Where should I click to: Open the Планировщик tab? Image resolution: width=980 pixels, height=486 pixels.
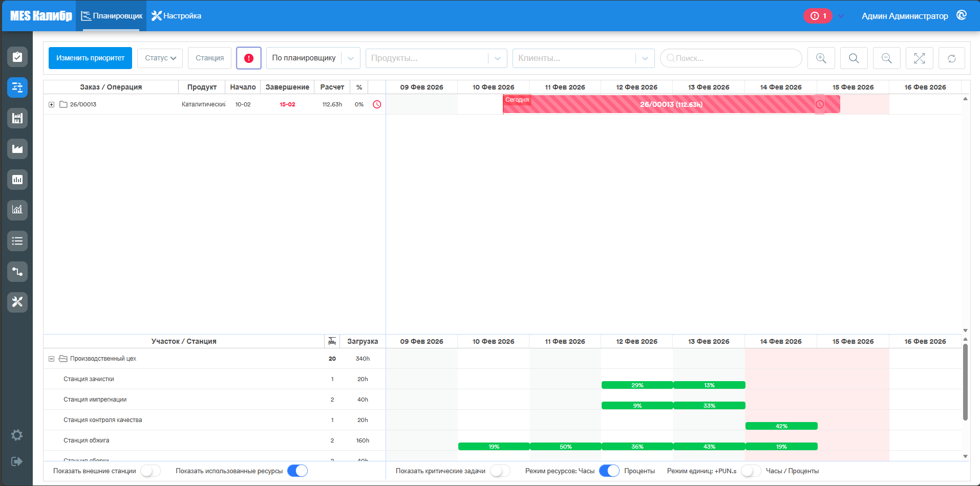click(112, 16)
